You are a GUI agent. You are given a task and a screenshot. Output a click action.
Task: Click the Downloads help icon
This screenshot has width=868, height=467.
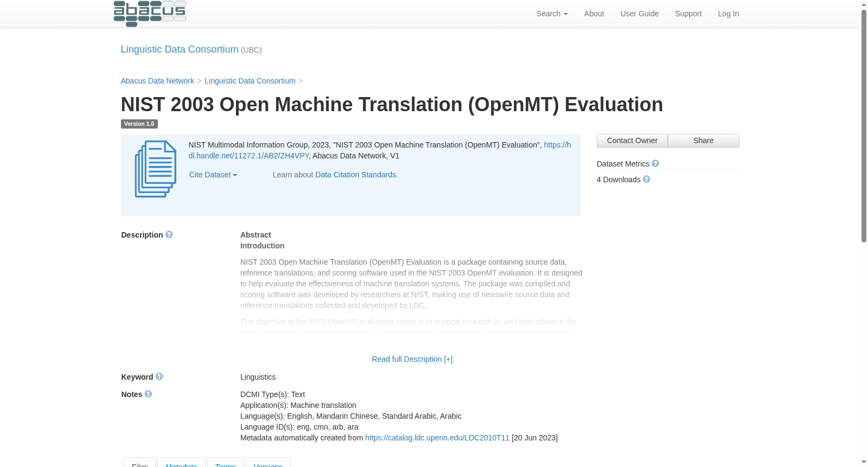click(647, 179)
